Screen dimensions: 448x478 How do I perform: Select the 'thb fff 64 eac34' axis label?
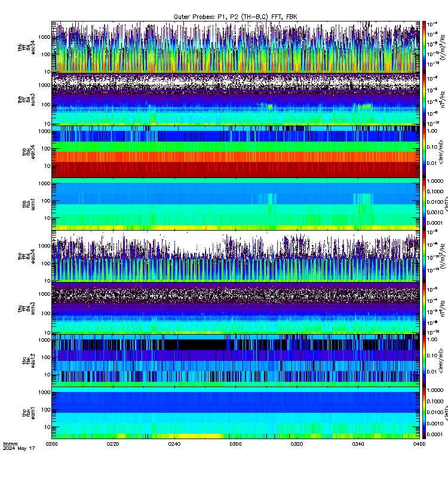coord(26,48)
